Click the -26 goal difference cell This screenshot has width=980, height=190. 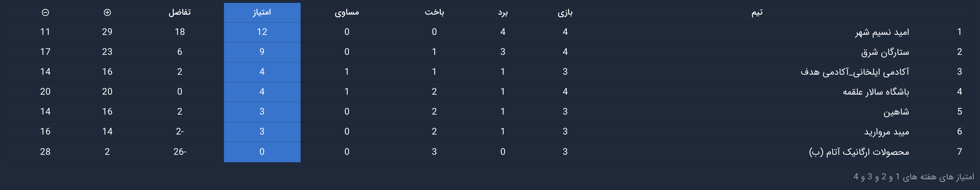(179, 152)
